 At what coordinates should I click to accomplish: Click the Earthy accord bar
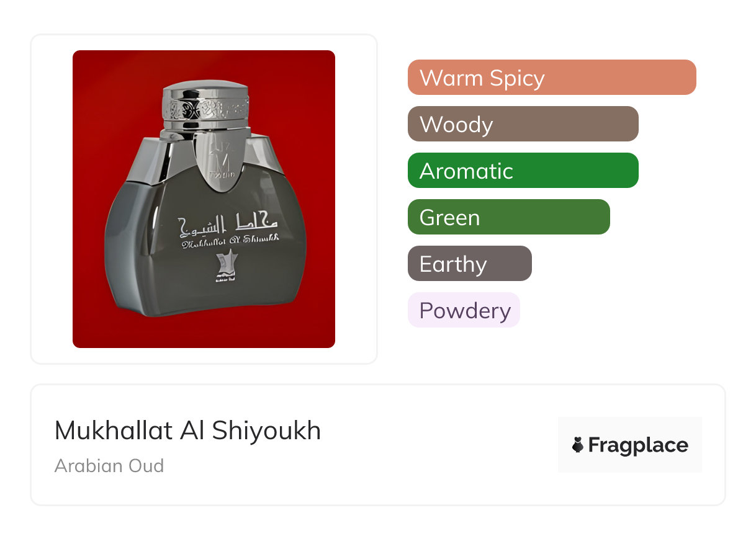(x=469, y=264)
